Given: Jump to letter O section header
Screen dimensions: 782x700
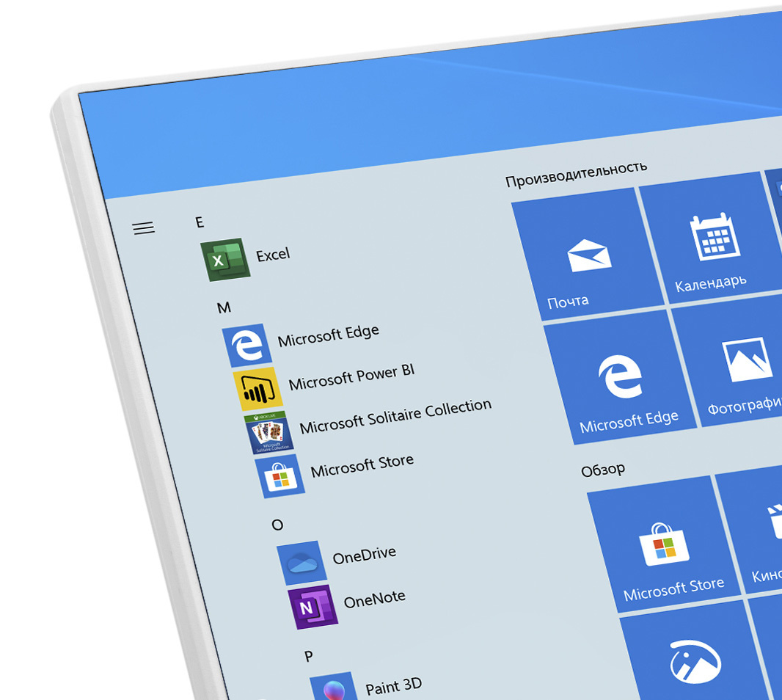Looking at the screenshot, I should coord(277,525).
